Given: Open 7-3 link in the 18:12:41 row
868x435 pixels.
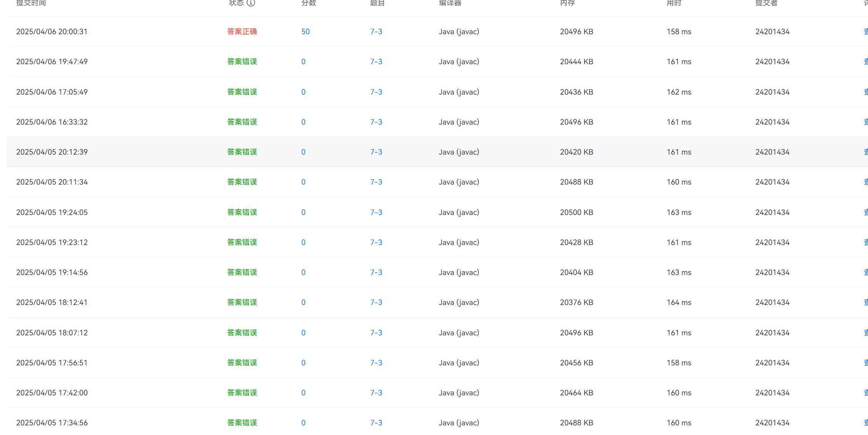Looking at the screenshot, I should pyautogui.click(x=376, y=302).
